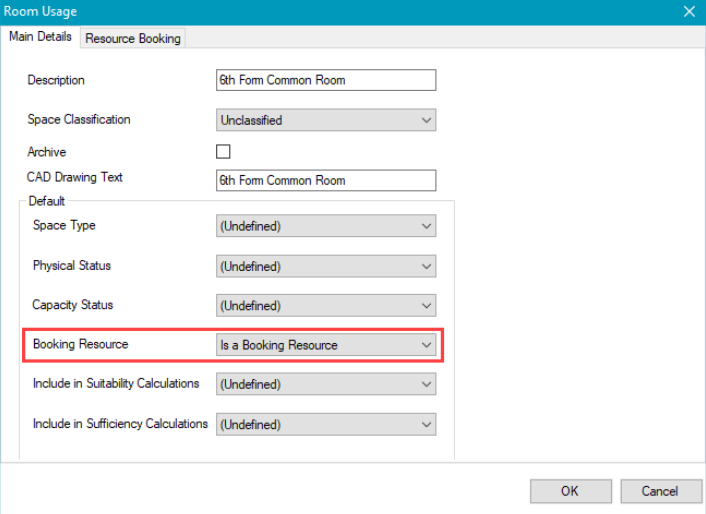706x514 pixels.
Task: Open the Booking Resource dropdown list
Action: 326,345
